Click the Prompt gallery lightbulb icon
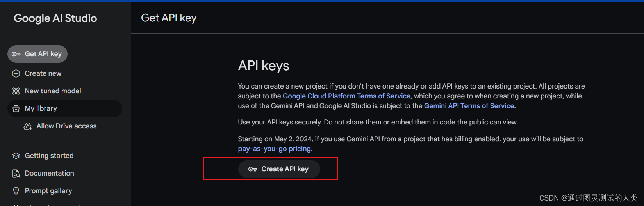 pyautogui.click(x=16, y=191)
